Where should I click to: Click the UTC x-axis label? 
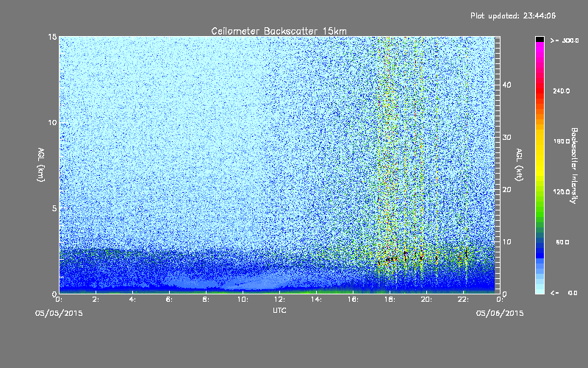point(279,310)
